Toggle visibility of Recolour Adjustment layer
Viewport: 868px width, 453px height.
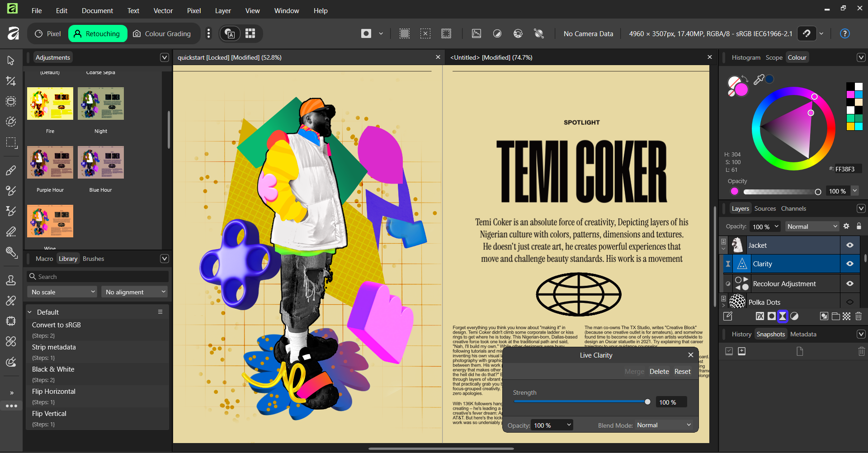pos(850,283)
